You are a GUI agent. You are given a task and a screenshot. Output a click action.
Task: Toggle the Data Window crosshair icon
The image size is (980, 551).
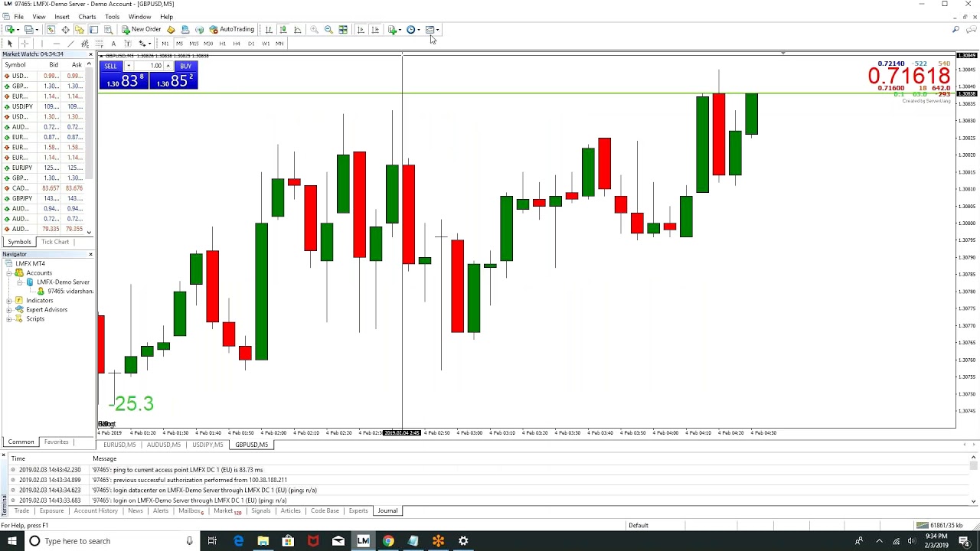(x=65, y=29)
